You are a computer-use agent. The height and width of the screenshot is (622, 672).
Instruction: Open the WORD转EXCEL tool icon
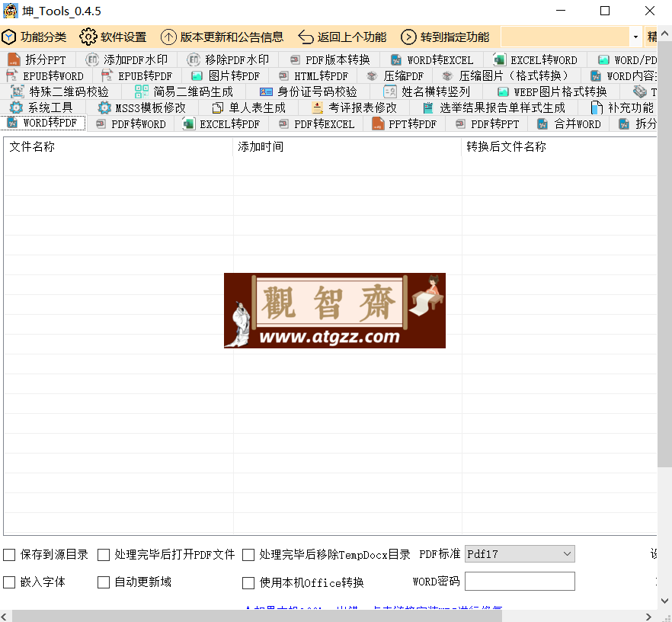(396, 59)
